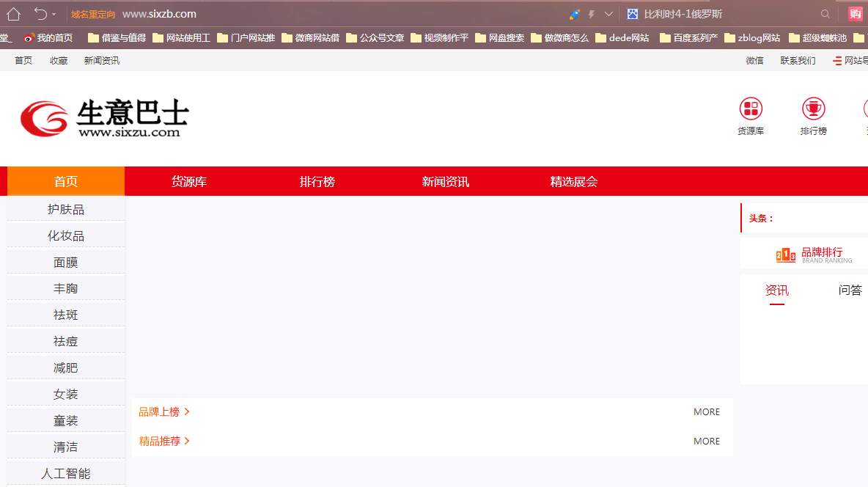Click the 排行榜 trophy icon
868x487 pixels.
click(813, 109)
